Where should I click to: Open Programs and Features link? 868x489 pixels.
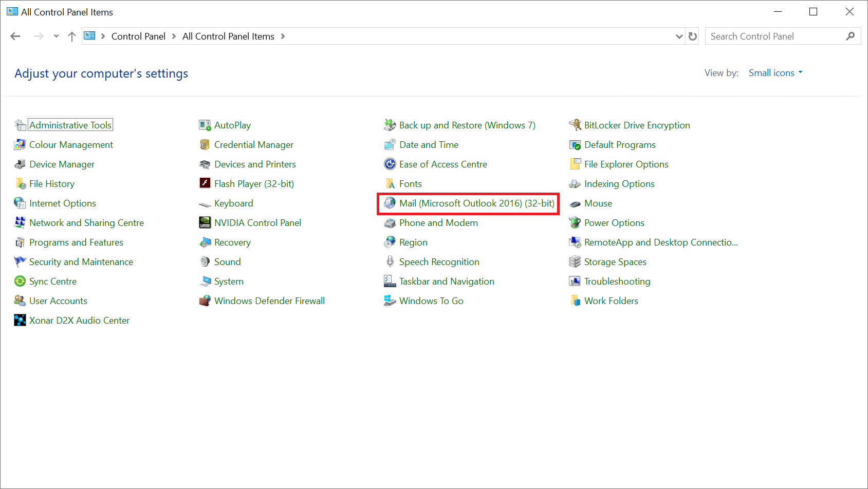[76, 242]
